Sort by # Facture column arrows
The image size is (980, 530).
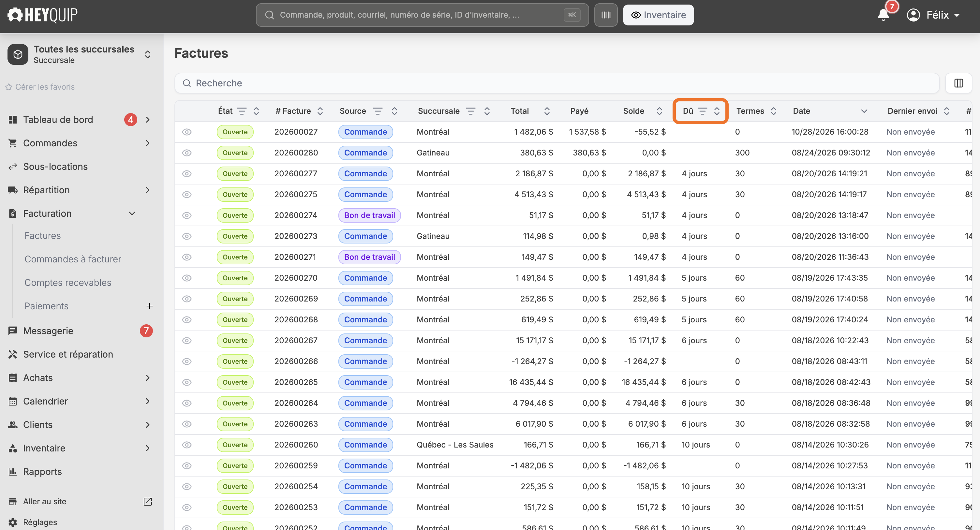[320, 111]
